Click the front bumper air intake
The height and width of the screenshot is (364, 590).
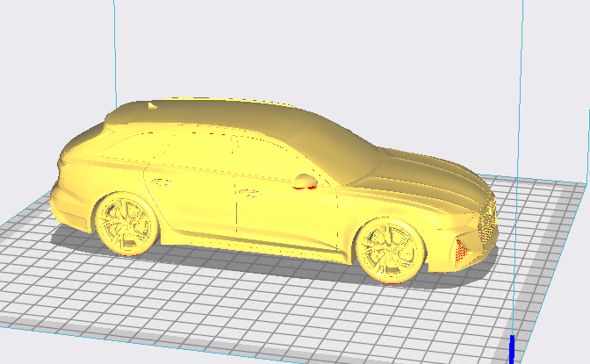pyautogui.click(x=461, y=249)
